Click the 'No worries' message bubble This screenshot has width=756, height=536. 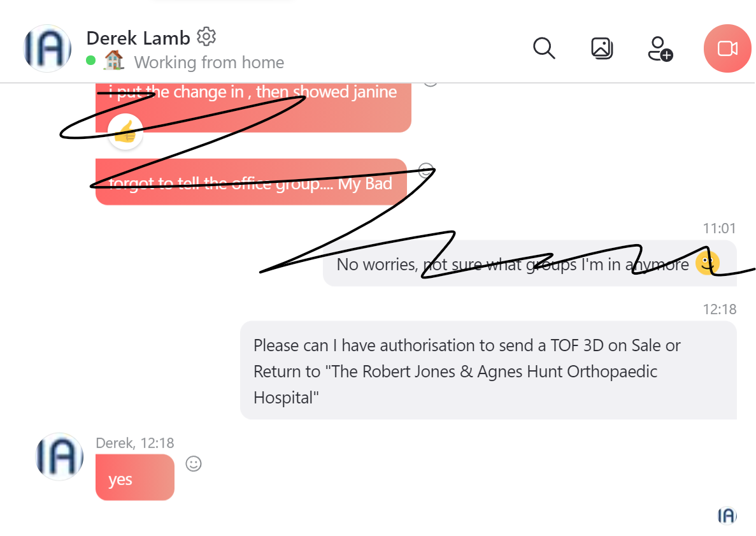point(530,263)
